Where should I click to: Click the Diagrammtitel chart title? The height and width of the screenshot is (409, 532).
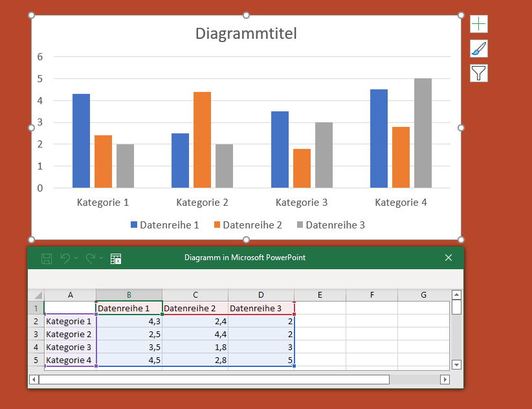tap(246, 34)
